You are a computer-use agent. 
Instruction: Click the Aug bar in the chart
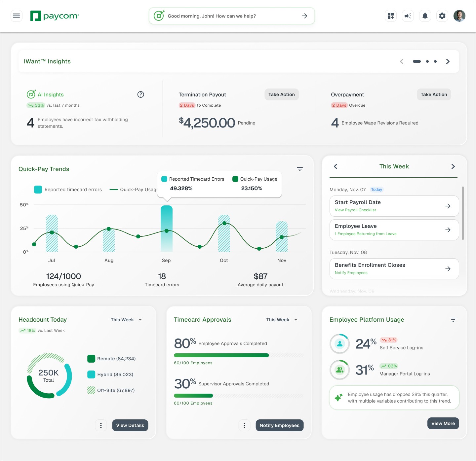coord(109,240)
